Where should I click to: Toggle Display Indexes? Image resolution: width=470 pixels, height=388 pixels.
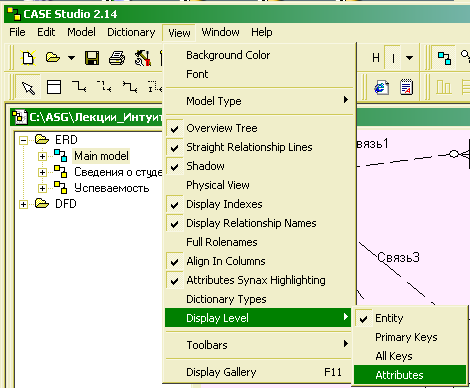click(259, 204)
